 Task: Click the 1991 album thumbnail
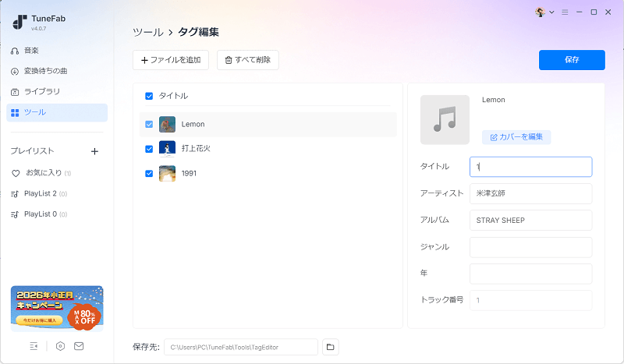pos(167,174)
